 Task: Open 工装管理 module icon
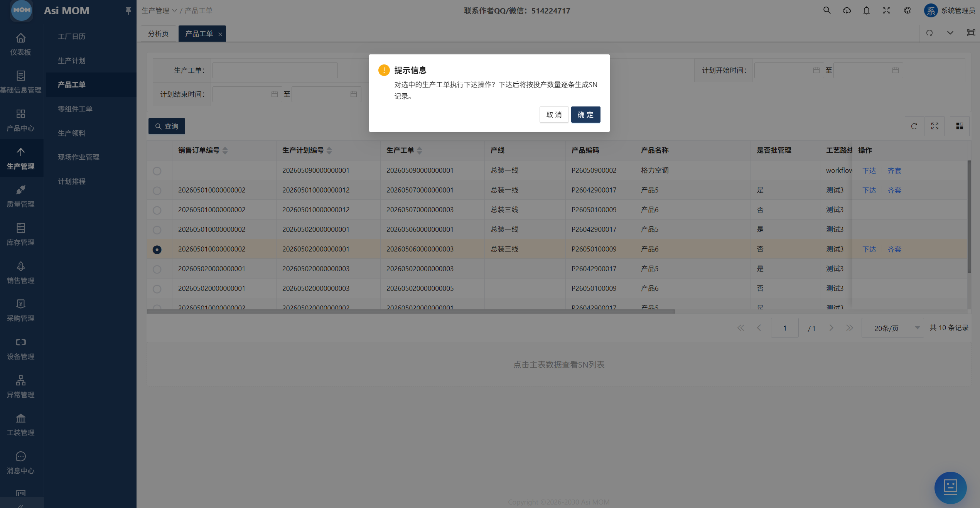[x=21, y=418]
